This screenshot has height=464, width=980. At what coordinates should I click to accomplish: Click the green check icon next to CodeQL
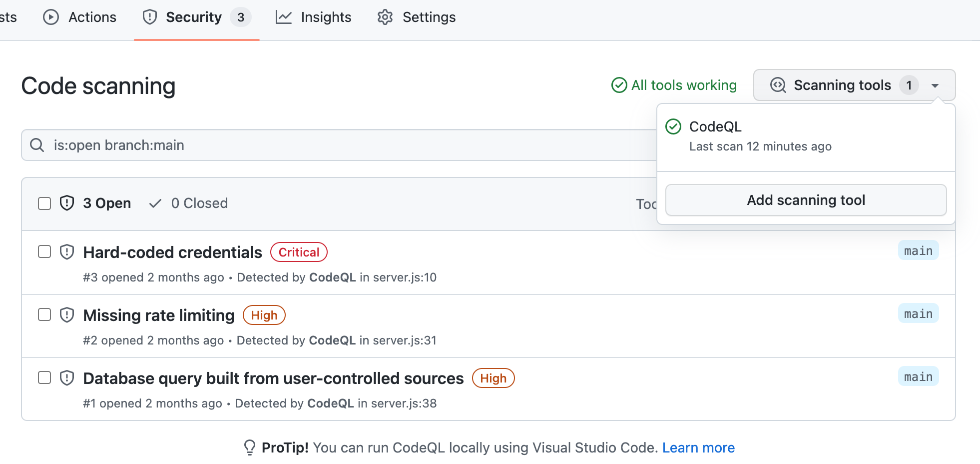[673, 126]
